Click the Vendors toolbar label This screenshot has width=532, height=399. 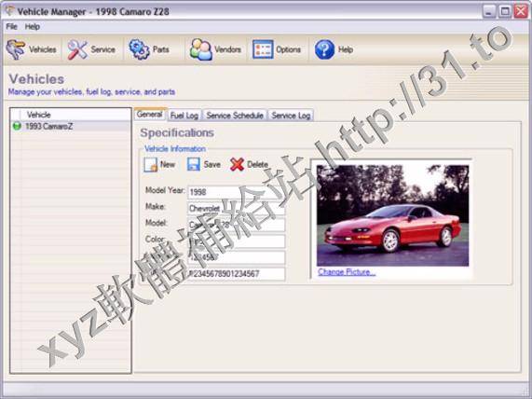point(227,49)
